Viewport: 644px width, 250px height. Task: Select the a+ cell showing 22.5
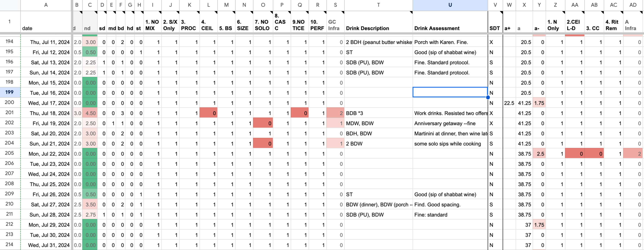point(509,103)
